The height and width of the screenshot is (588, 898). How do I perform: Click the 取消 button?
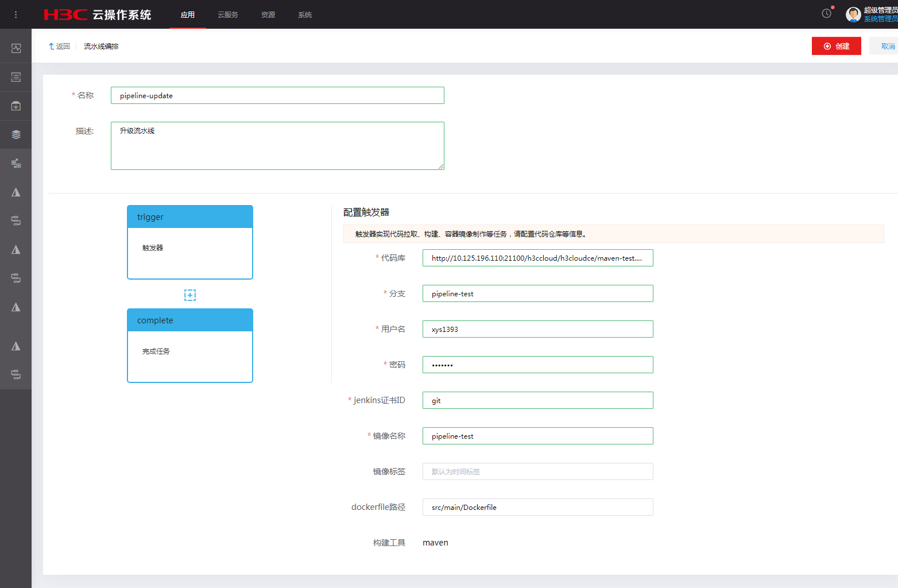(x=887, y=47)
